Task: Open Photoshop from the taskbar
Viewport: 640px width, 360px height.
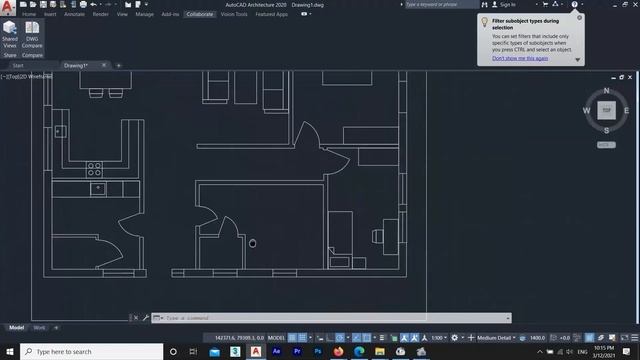Action: pos(318,351)
